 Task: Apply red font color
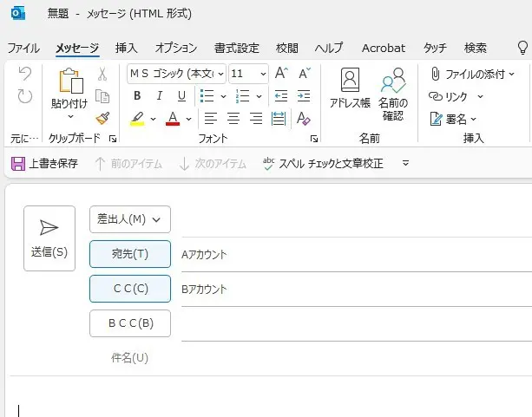pos(173,119)
